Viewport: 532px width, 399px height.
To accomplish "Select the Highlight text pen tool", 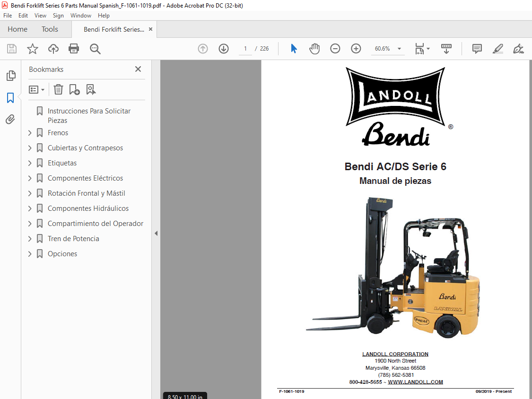I will point(498,49).
